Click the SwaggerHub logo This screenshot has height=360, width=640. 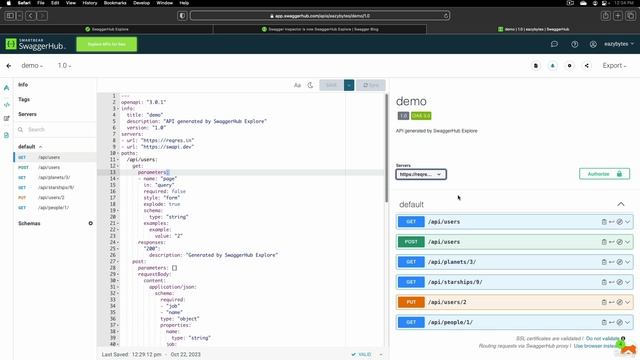[x=36, y=44]
